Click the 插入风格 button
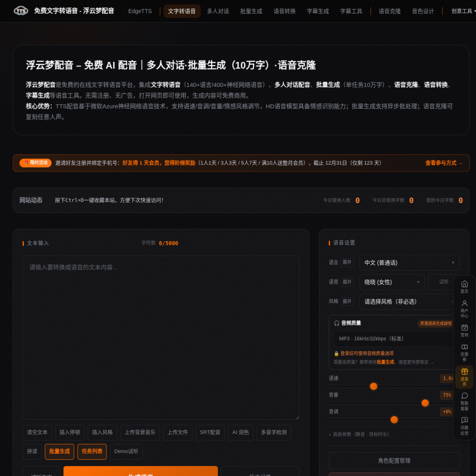Viewport: 476px width, 476px height. 102,433
